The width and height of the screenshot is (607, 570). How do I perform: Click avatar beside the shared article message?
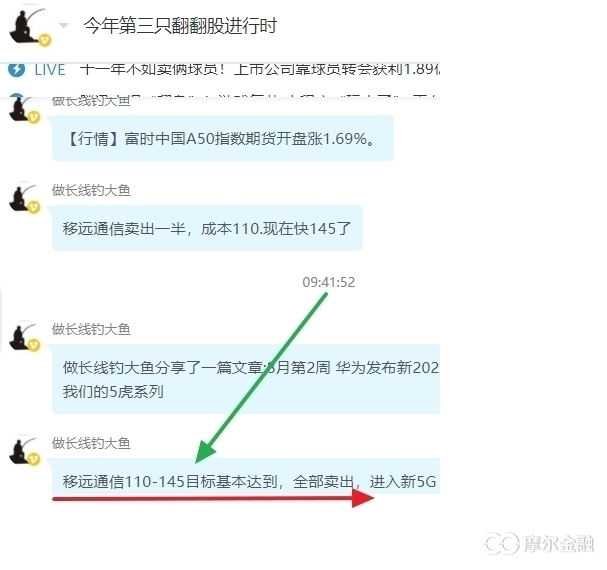coord(24,336)
